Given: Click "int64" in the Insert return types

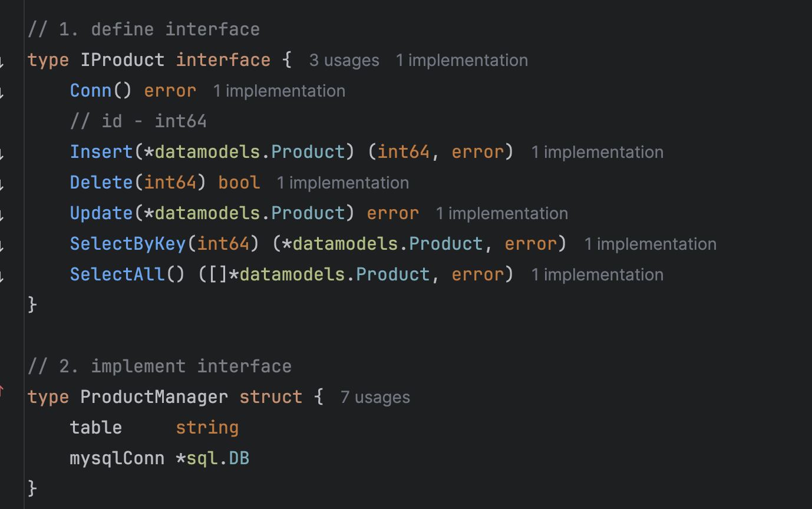Looking at the screenshot, I should [404, 152].
